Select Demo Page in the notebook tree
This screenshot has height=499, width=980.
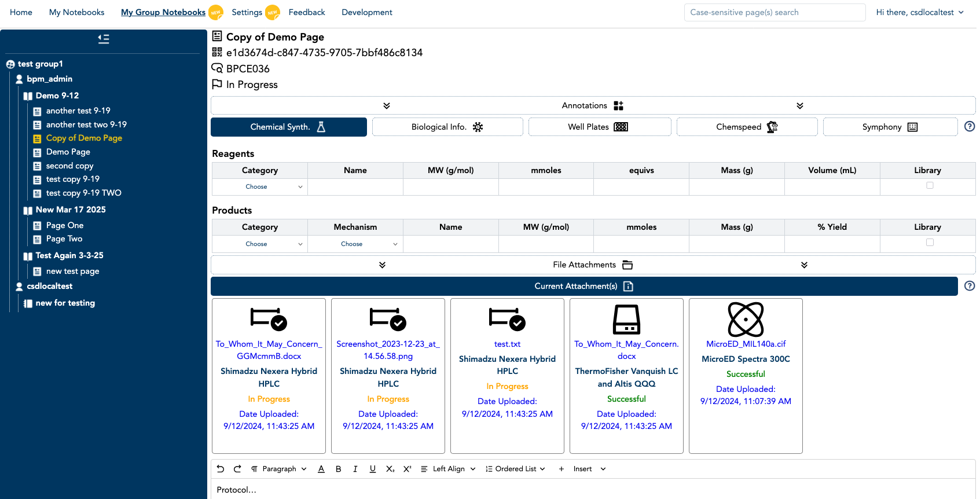tap(68, 152)
